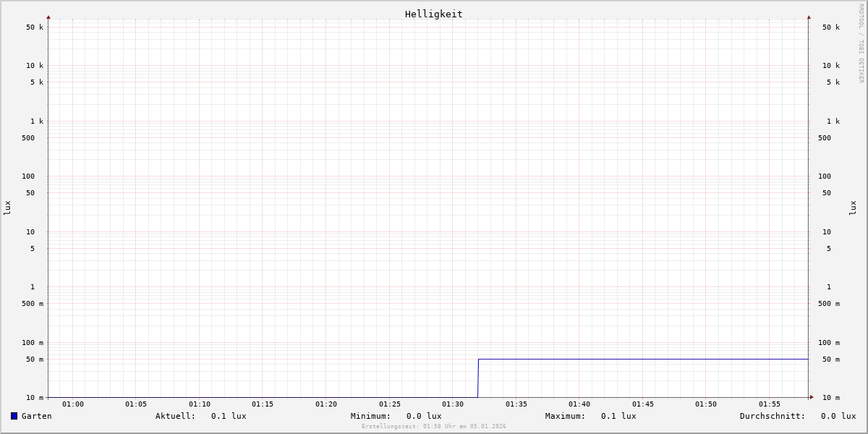Click the left-axis 10 m label
This screenshot has width=868, height=434.
click(x=35, y=398)
